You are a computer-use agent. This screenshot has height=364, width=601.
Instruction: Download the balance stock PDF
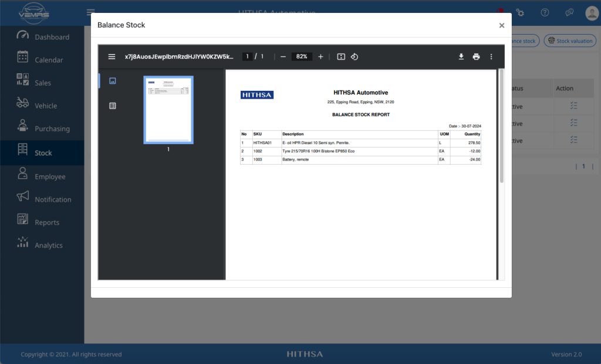point(461,57)
